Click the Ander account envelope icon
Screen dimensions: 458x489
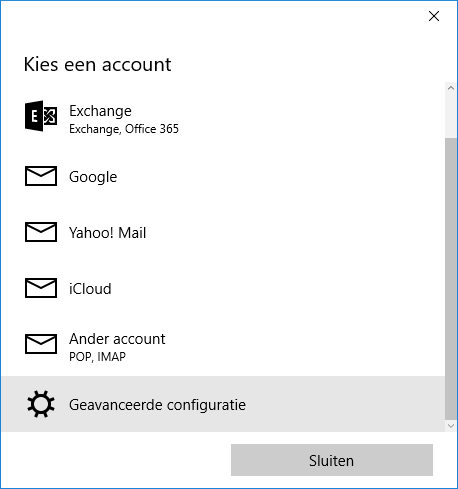coord(41,344)
